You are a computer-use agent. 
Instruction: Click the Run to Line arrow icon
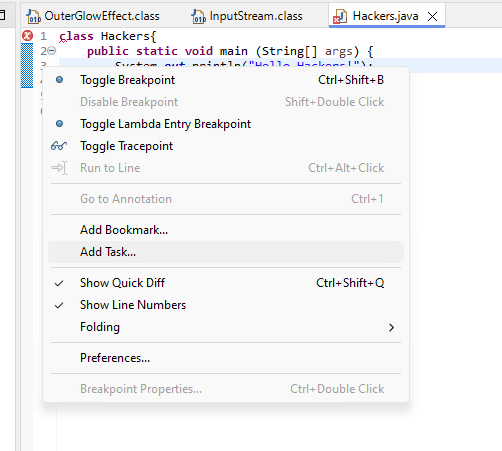tap(59, 168)
